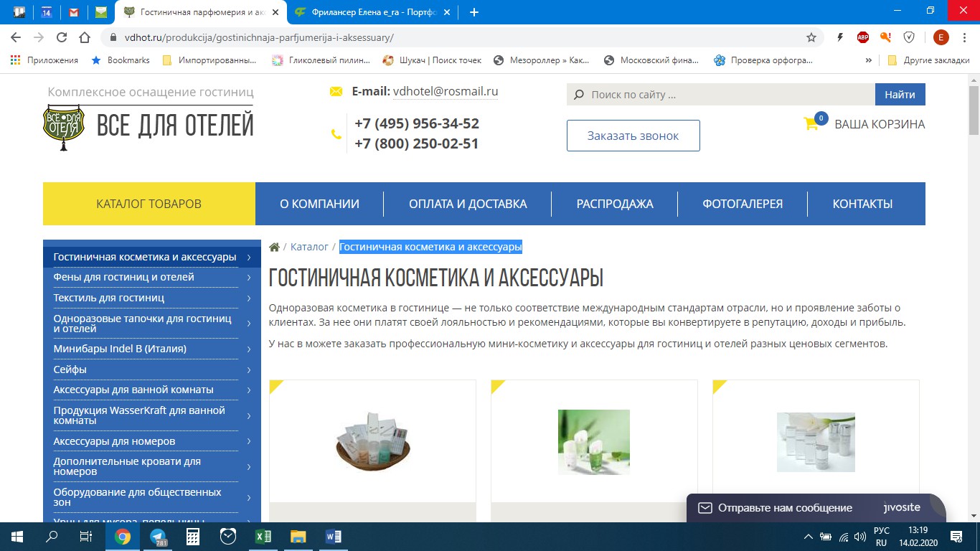
Task: Click the Заказать звонок button
Action: (633, 136)
